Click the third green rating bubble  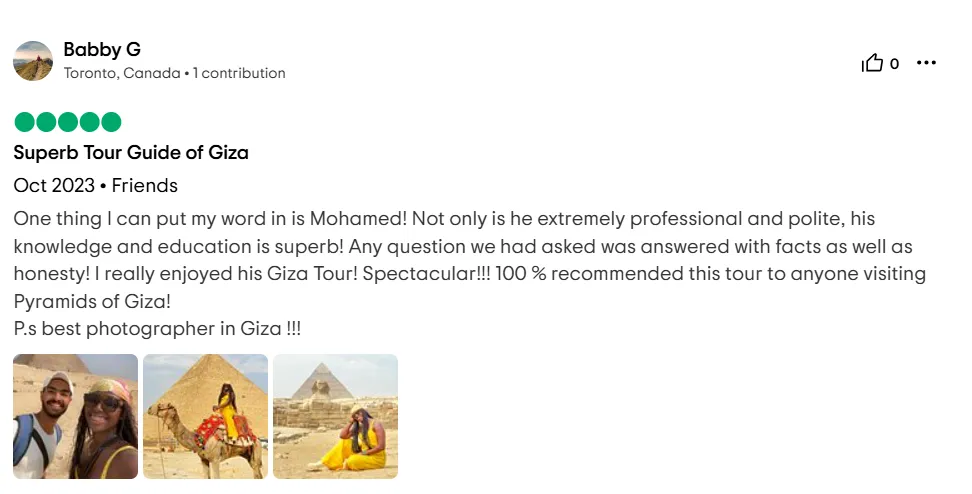point(68,122)
